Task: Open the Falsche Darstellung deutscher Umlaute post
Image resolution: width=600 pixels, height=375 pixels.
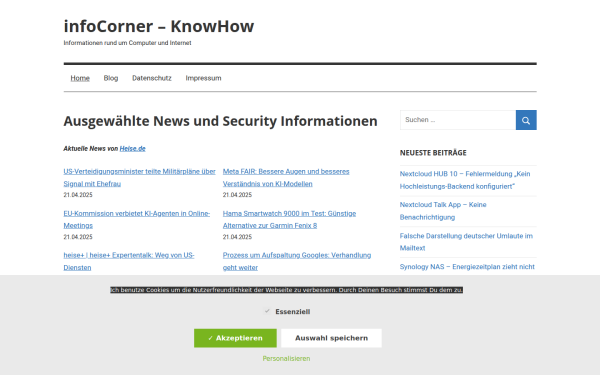Action: [x=466, y=242]
